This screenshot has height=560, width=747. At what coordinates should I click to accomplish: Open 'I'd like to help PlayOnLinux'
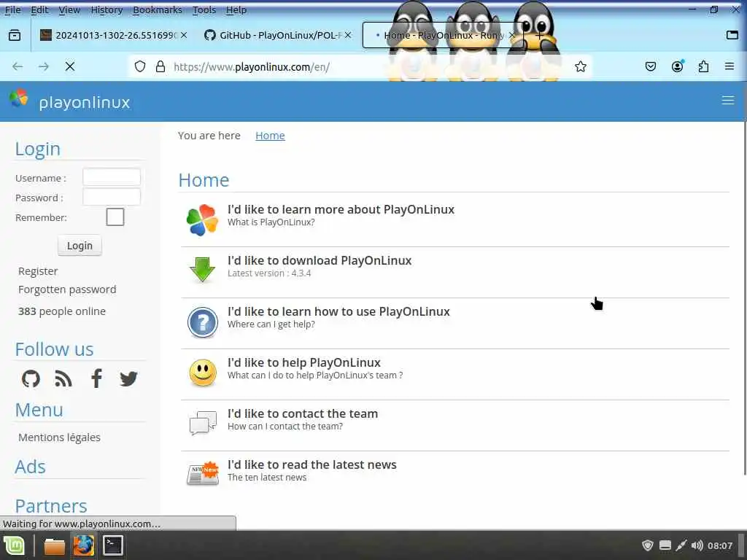(x=304, y=362)
